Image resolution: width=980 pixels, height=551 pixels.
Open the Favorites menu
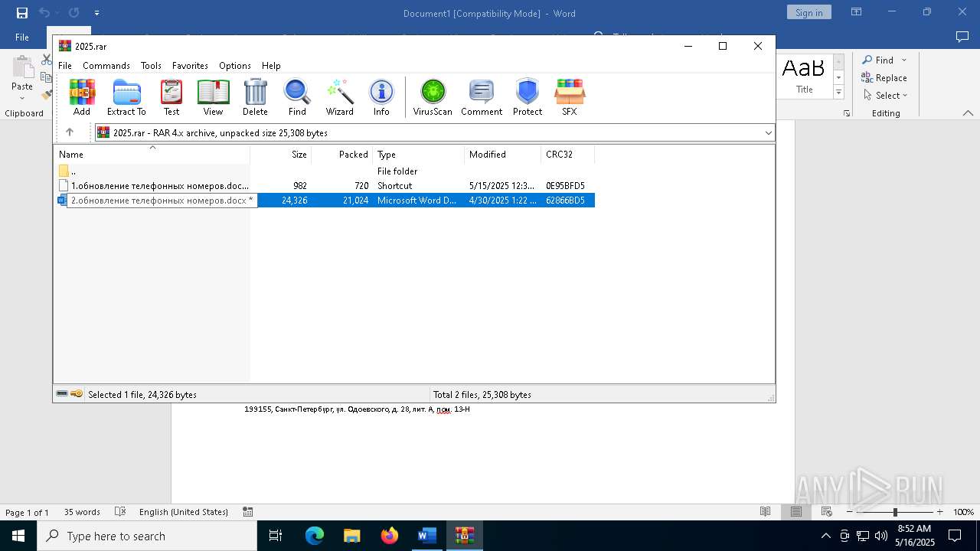point(190,66)
